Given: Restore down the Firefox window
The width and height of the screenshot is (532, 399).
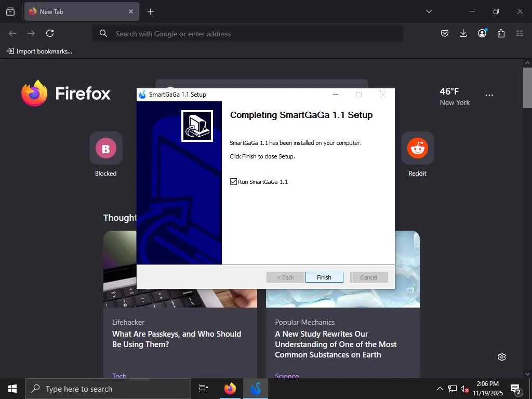Looking at the screenshot, I should click(x=496, y=11).
